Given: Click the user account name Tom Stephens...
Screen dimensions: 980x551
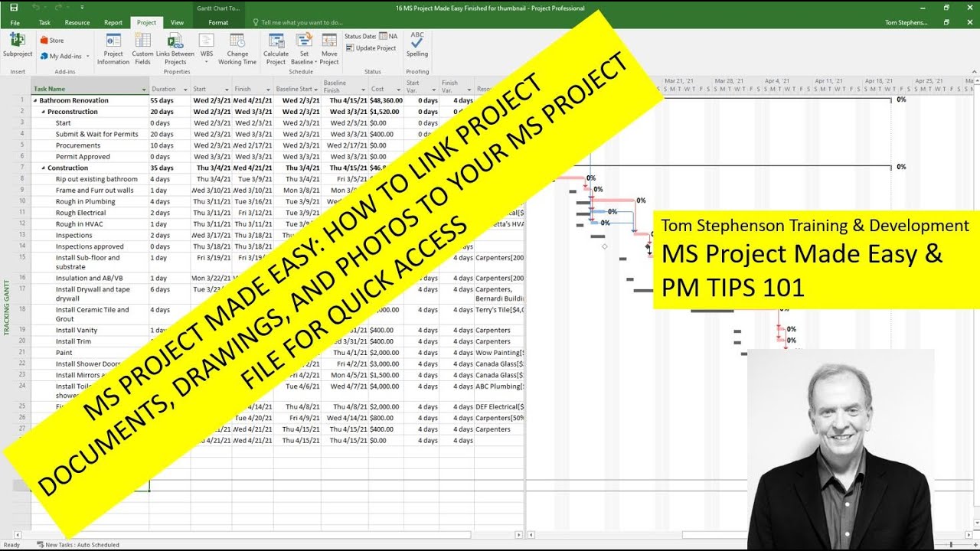Looking at the screenshot, I should 906,22.
